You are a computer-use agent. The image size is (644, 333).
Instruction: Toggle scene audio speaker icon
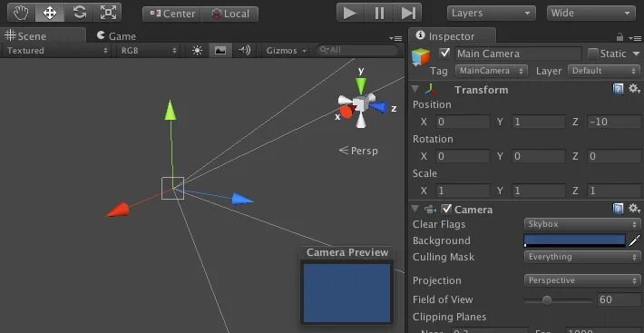tap(245, 51)
